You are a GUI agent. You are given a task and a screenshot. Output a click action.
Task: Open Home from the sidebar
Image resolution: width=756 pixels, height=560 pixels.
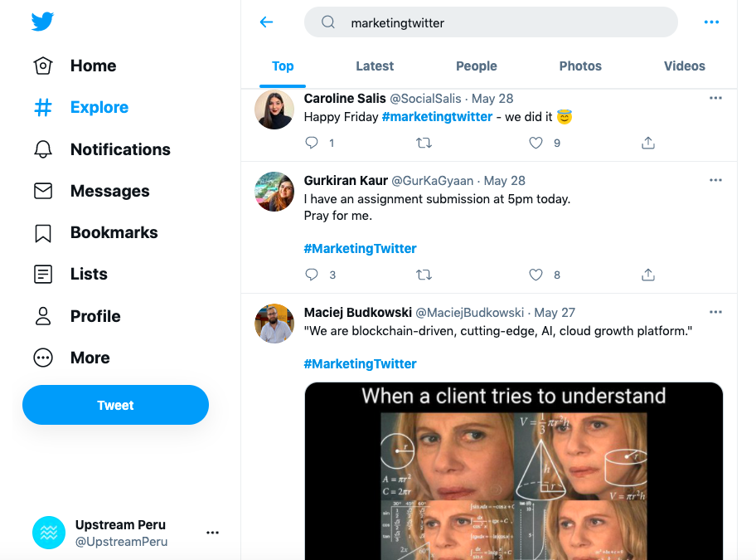pyautogui.click(x=93, y=66)
